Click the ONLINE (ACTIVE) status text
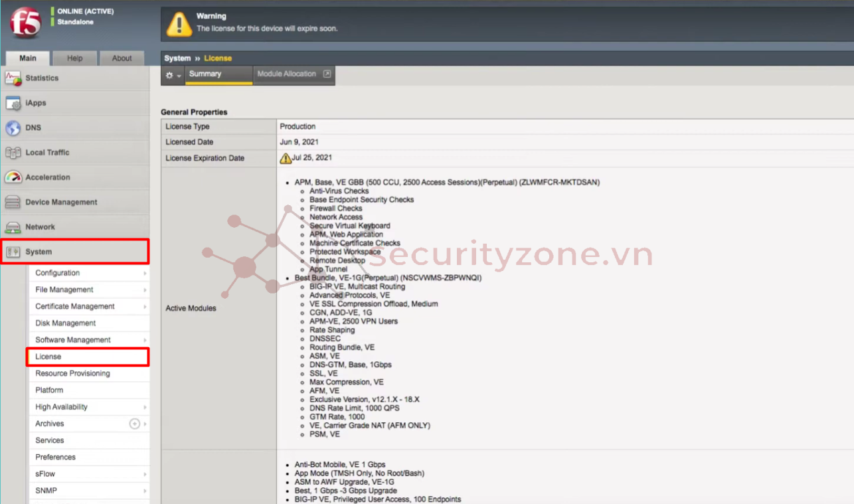This screenshot has height=504, width=854. 86,11
